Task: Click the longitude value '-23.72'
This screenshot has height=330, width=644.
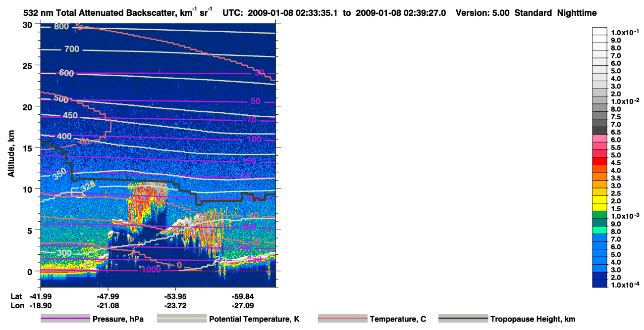Action: [175, 305]
